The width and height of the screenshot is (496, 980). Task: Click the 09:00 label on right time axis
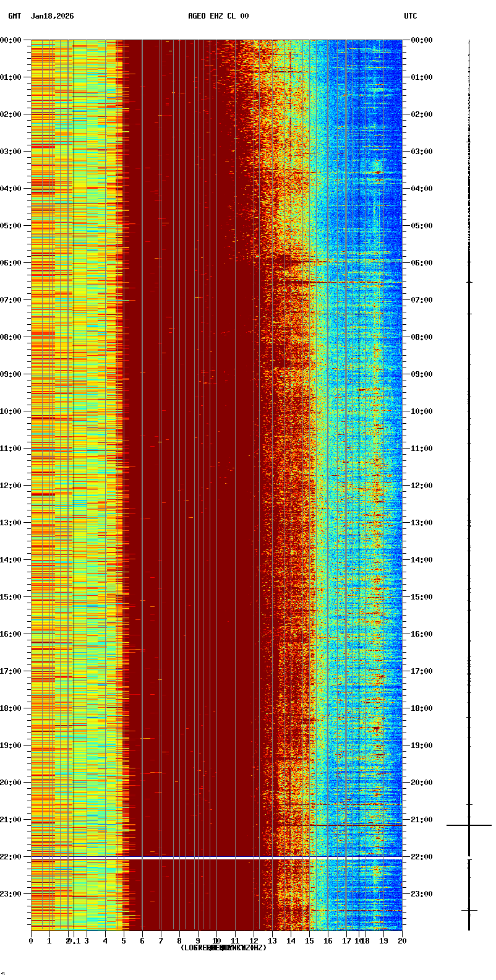pos(421,374)
